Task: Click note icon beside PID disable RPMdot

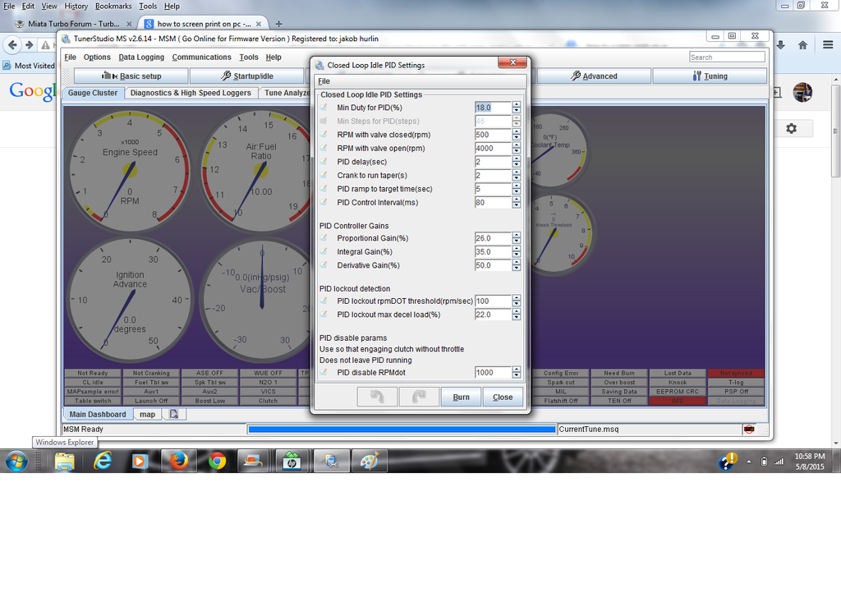Action: tap(324, 372)
